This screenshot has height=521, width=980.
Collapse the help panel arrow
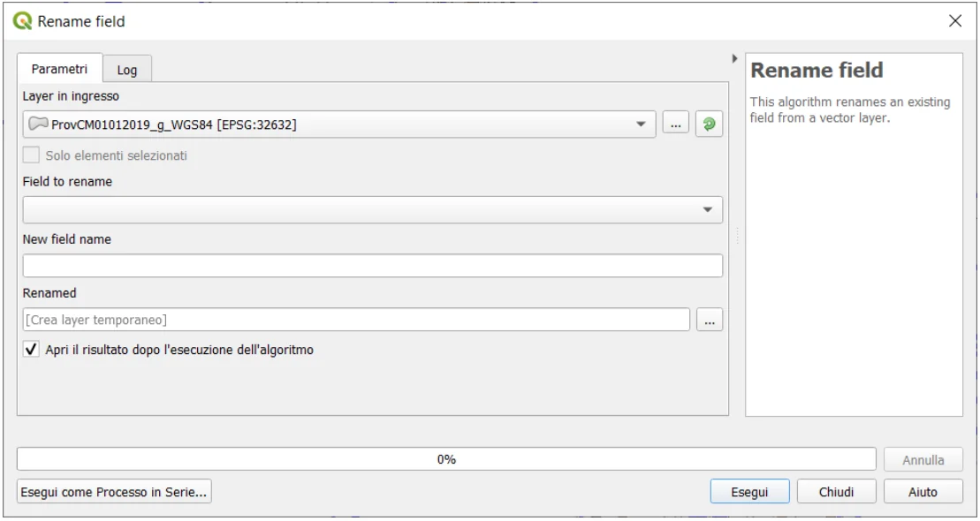pyautogui.click(x=736, y=59)
